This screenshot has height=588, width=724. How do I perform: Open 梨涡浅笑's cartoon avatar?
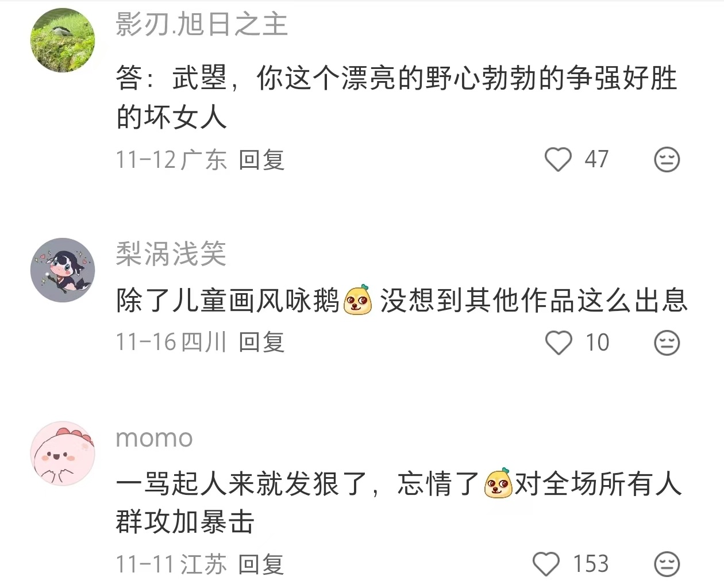pyautogui.click(x=62, y=270)
